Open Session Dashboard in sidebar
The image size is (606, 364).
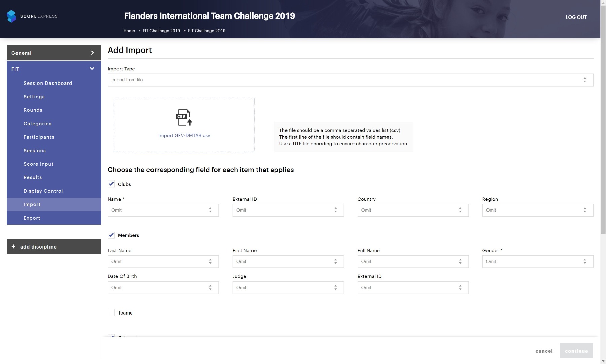(x=54, y=83)
